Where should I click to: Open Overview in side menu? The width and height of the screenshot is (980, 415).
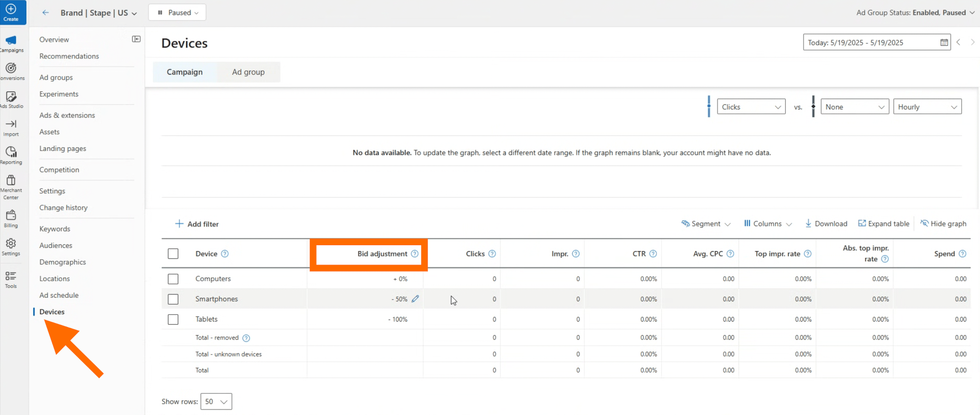pos(54,40)
